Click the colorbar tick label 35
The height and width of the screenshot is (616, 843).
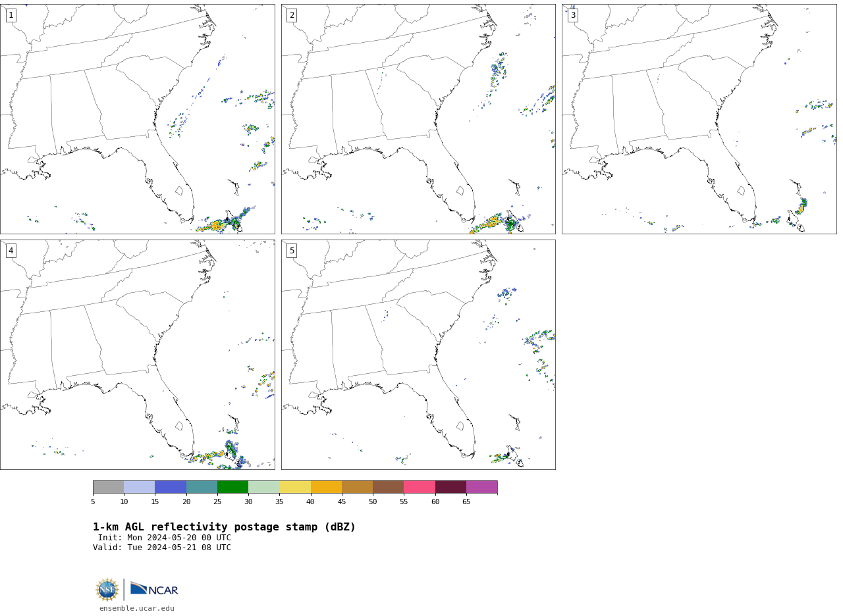tap(279, 502)
